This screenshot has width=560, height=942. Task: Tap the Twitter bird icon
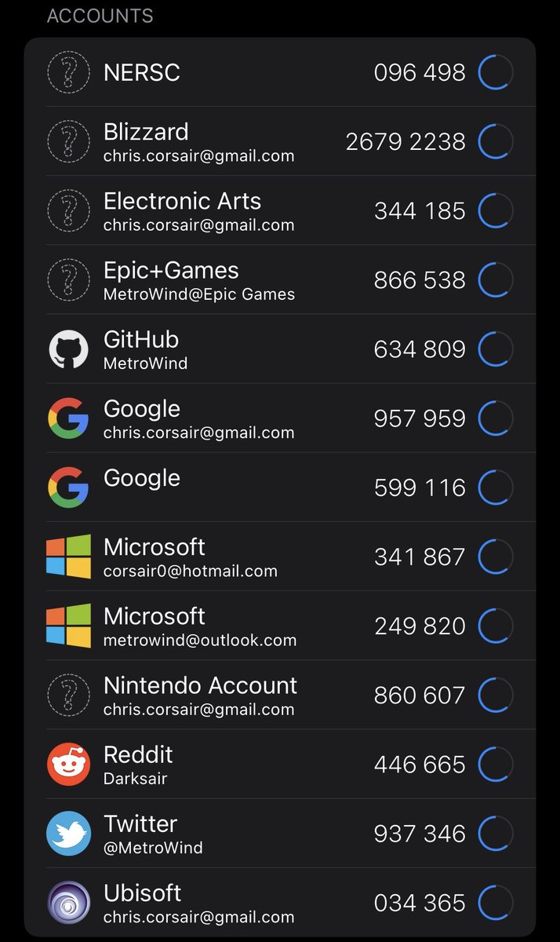(69, 834)
